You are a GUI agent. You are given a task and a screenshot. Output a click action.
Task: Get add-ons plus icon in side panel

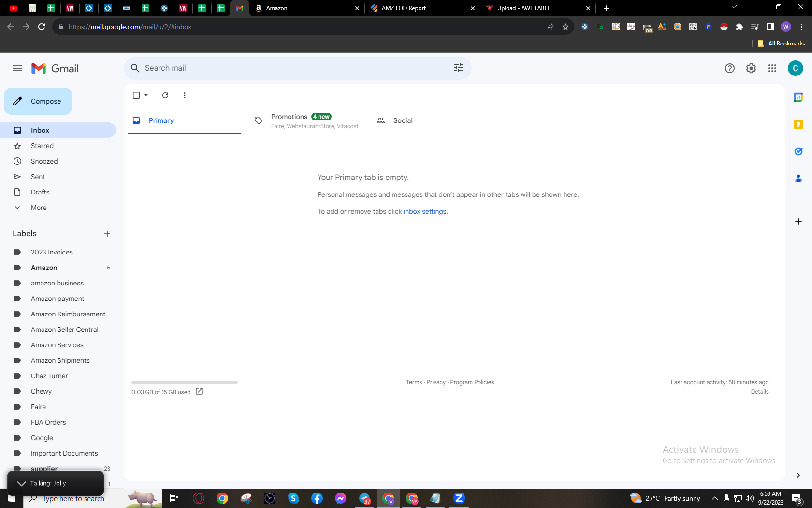point(798,222)
